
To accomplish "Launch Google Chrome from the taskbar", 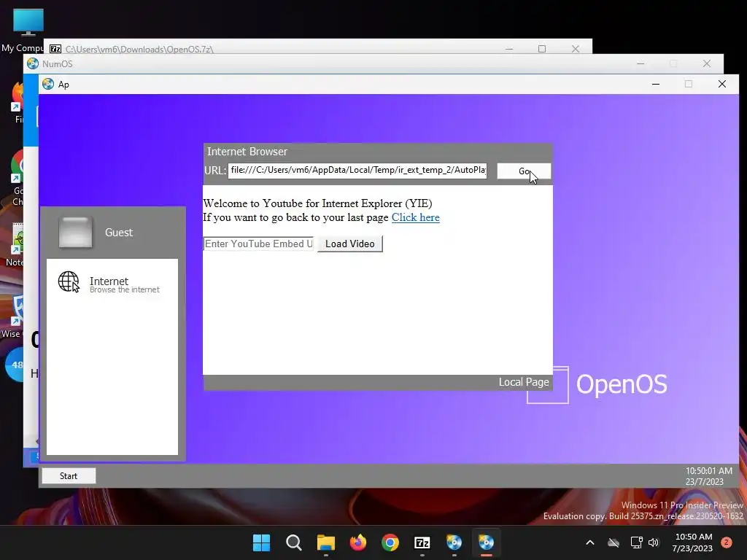I will (390, 542).
